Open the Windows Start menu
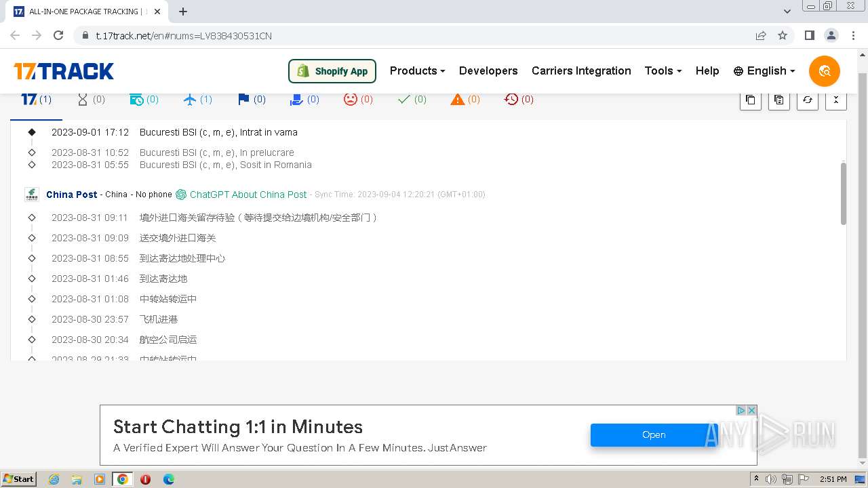The image size is (868, 488). 18,479
